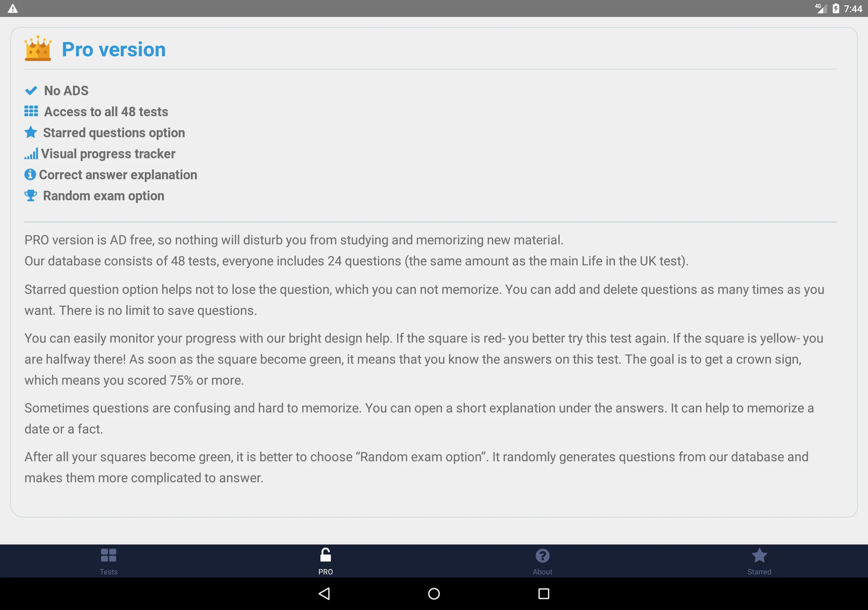Expand the Starred questions explanation area
This screenshot has width=868, height=610.
[114, 133]
